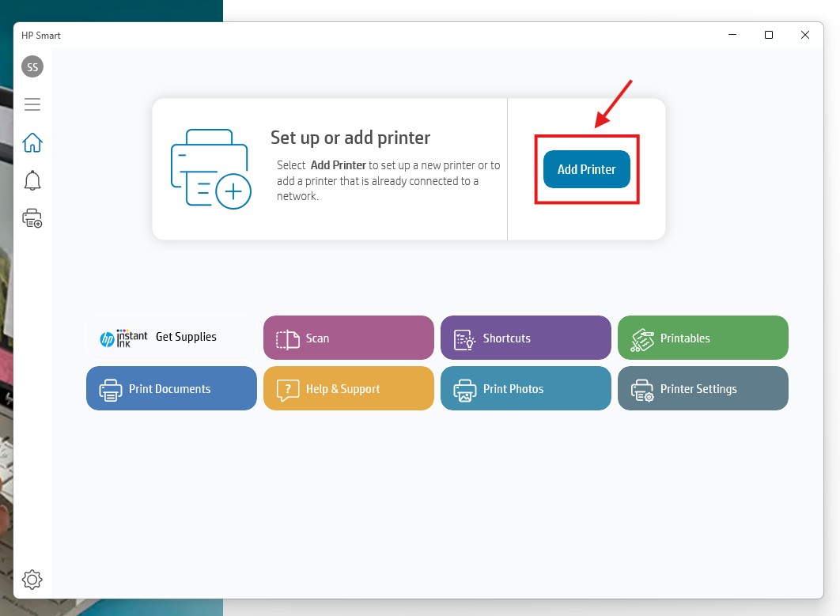The image size is (840, 616).
Task: Select the Print Photos tile
Action: click(525, 388)
